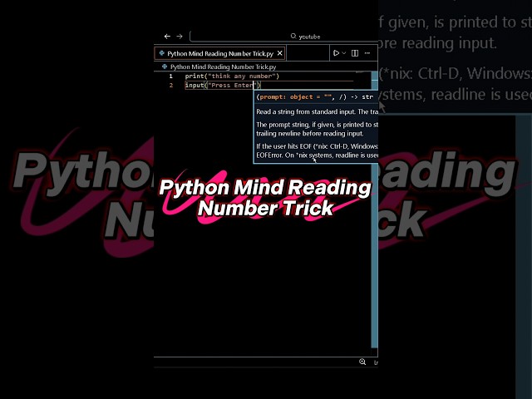The image size is (532, 399).
Task: Split the editor with the layout icon
Action: coord(355,53)
